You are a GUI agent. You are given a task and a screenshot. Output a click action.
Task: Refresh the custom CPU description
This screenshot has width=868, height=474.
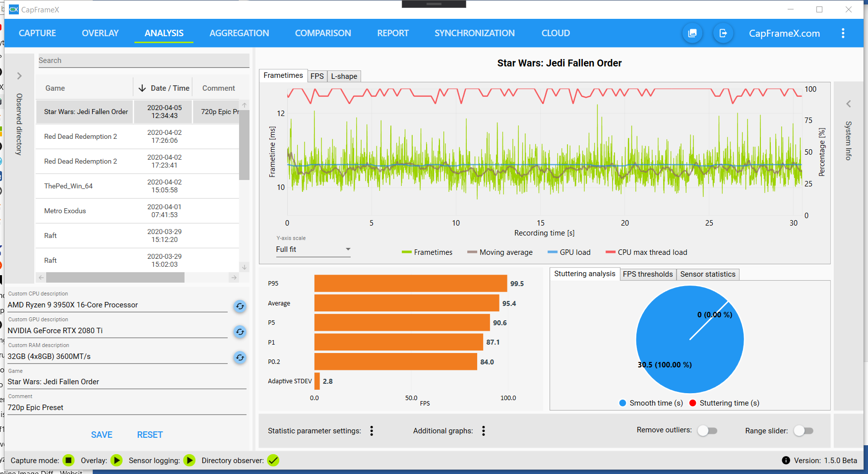click(x=240, y=306)
